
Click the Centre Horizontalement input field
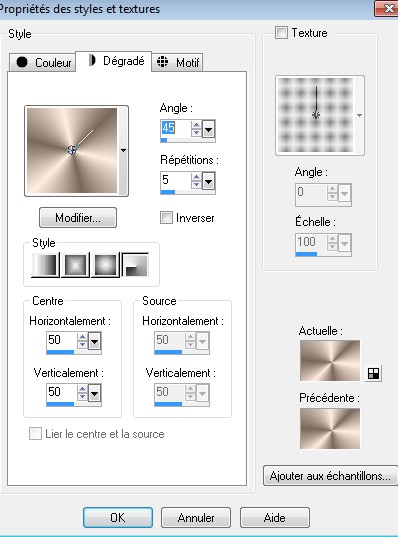(62, 340)
